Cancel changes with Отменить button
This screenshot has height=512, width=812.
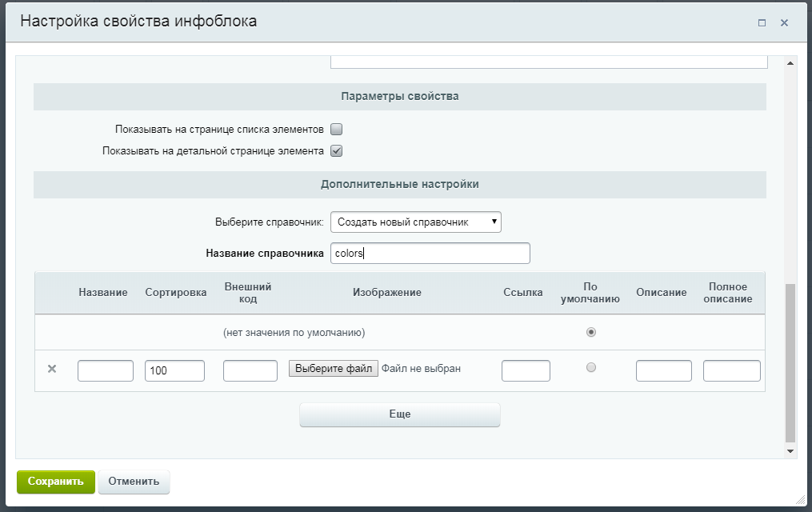pos(134,482)
